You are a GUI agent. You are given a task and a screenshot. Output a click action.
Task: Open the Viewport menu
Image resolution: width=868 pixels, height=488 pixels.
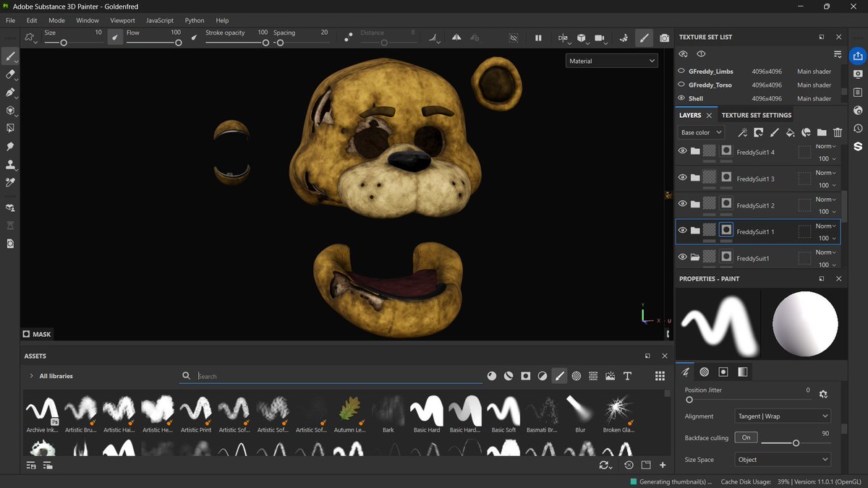(122, 20)
